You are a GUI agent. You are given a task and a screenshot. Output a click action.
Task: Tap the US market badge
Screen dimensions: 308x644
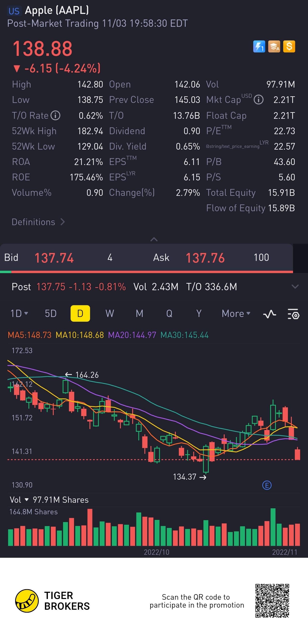click(x=14, y=11)
